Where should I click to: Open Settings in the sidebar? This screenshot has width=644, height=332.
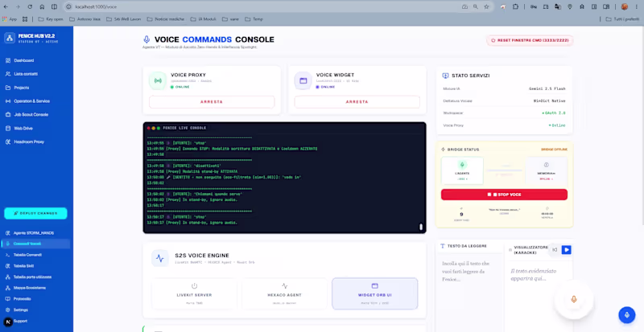(21, 309)
